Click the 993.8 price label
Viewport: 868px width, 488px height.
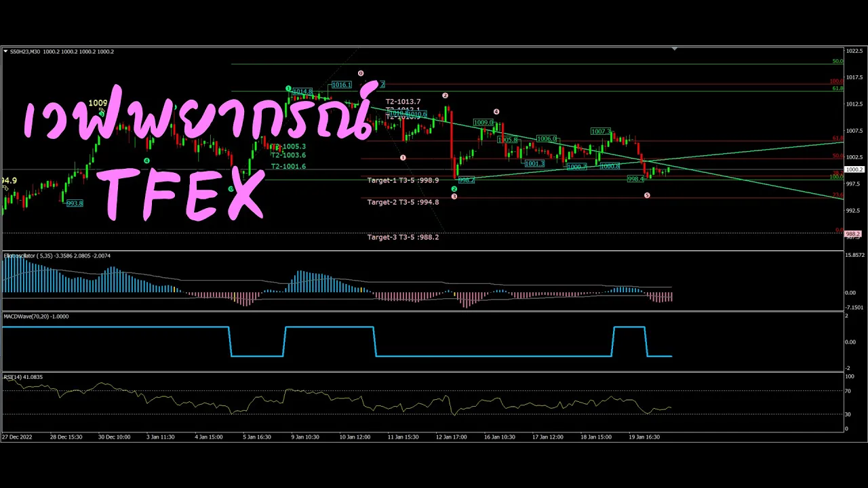point(75,203)
